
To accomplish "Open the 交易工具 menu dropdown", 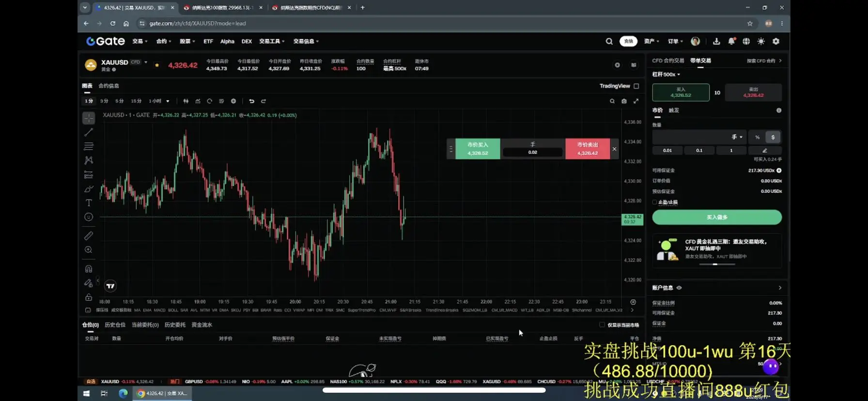I will [272, 42].
